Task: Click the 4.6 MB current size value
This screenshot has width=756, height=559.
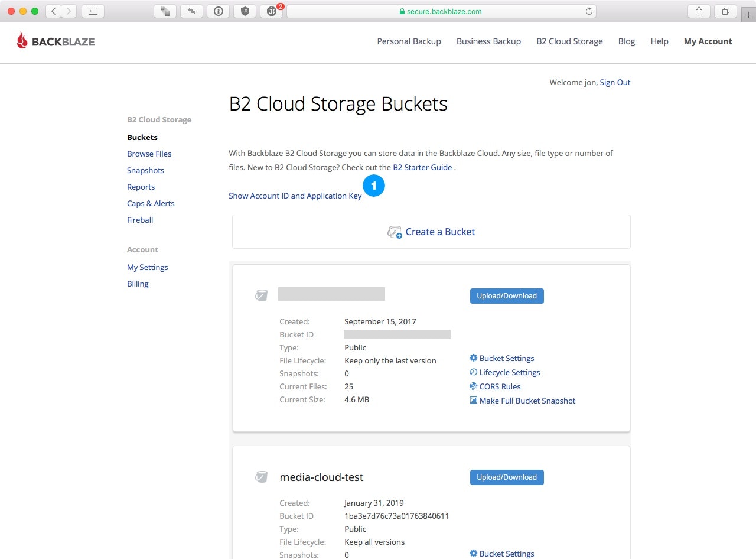Action: click(x=357, y=399)
